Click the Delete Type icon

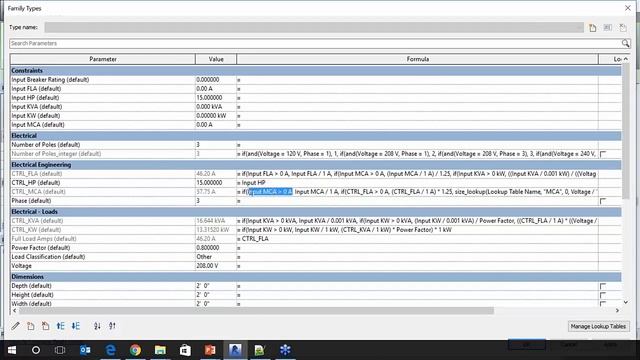[x=623, y=28]
